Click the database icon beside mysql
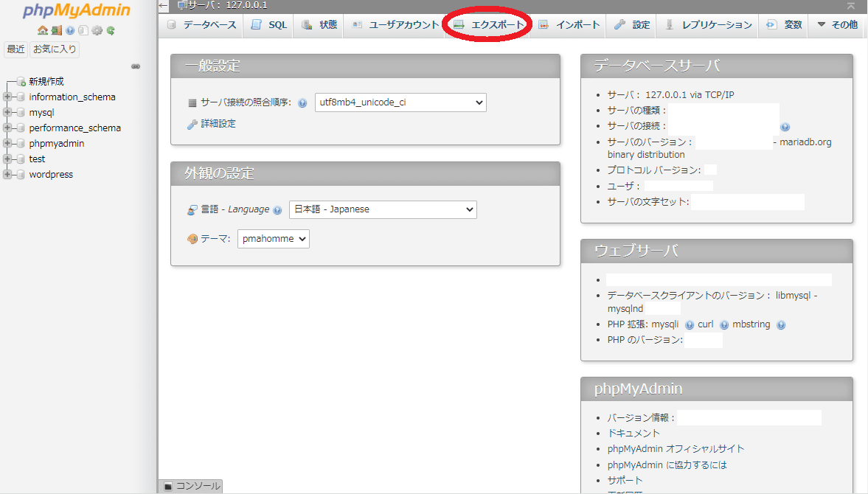The width and height of the screenshot is (868, 494). (x=21, y=113)
